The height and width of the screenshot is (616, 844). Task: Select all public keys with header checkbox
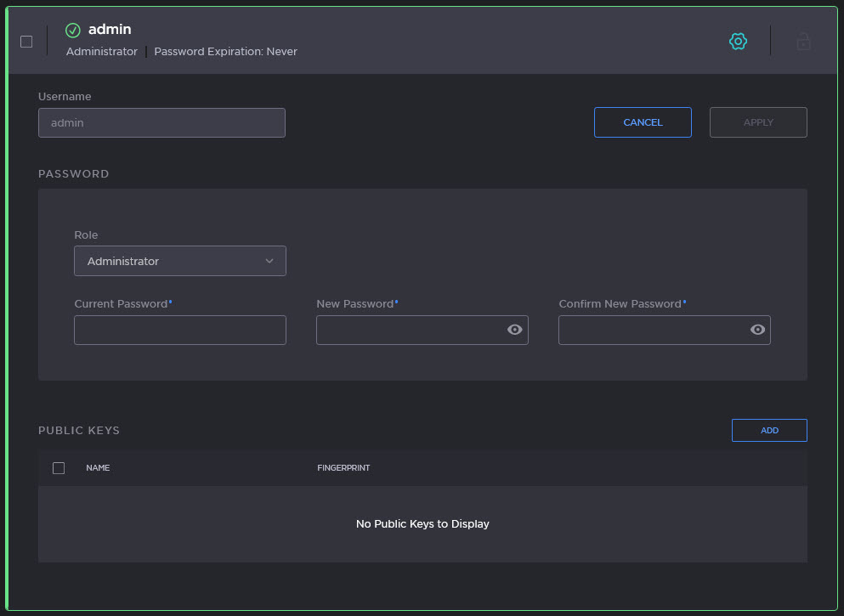click(59, 468)
